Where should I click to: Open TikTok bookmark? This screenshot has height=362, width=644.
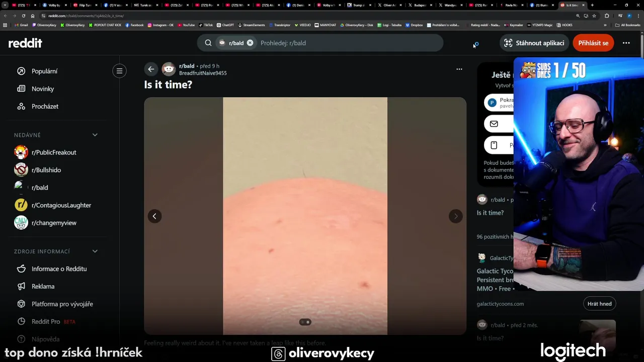(x=206, y=25)
